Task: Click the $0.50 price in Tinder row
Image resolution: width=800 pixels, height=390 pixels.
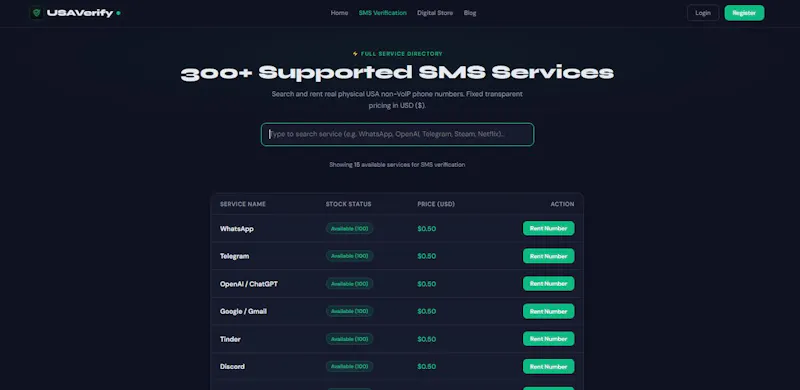Action: 427,339
